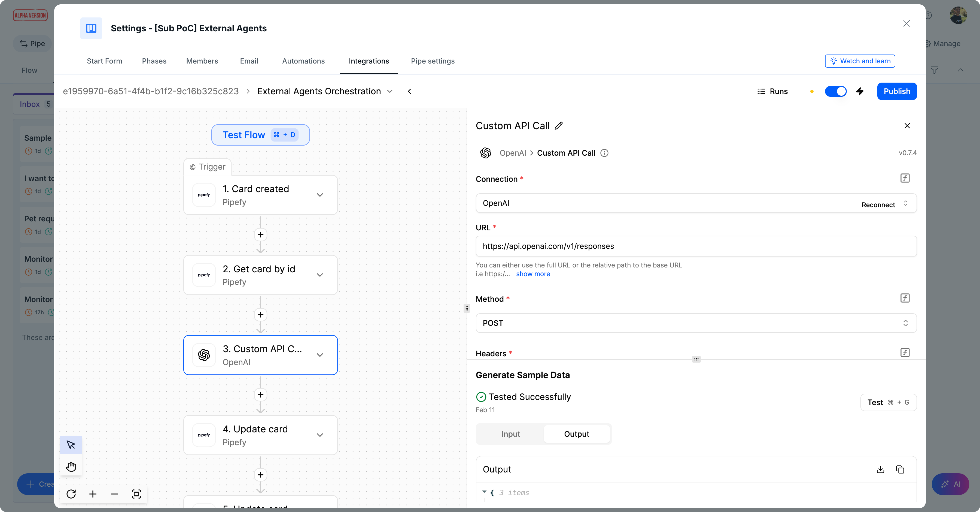Expand the Get card by id step
The width and height of the screenshot is (980, 512).
[x=320, y=275]
